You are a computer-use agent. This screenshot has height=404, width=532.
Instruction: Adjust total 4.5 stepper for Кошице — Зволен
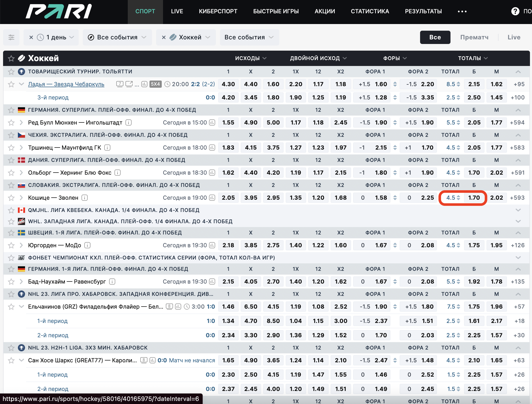pyautogui.click(x=458, y=198)
